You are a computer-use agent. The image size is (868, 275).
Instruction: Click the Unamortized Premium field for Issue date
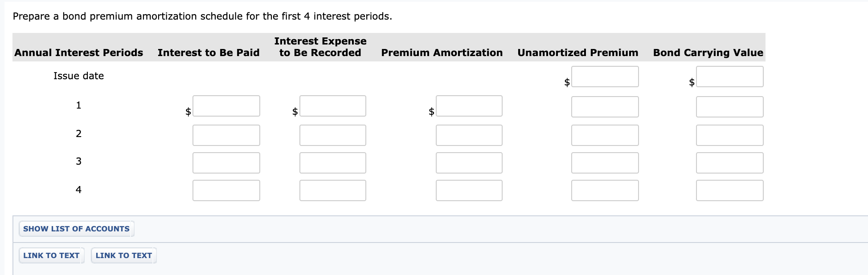[605, 77]
